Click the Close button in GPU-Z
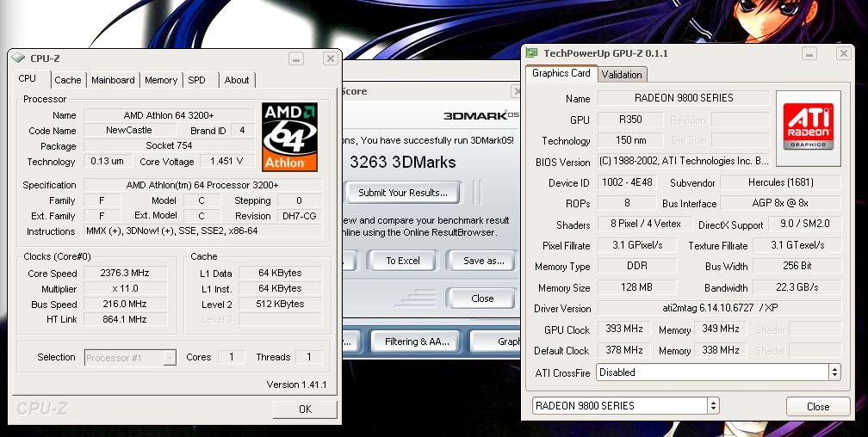 click(x=818, y=407)
